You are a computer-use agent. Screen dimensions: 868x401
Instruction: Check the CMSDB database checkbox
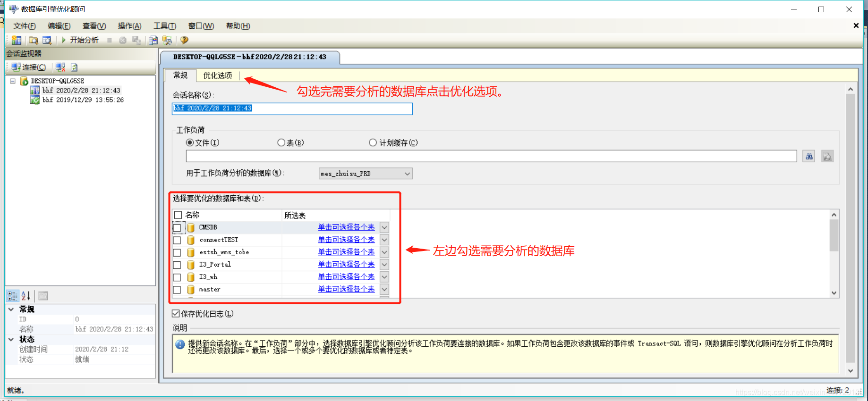point(177,228)
